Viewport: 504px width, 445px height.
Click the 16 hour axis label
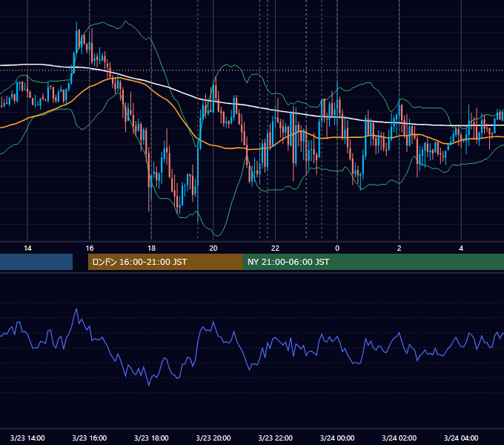click(x=90, y=248)
